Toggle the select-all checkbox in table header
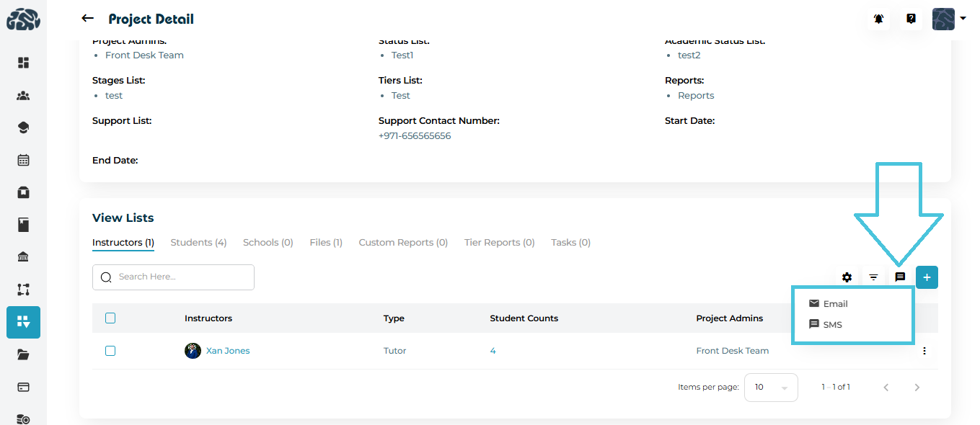The width and height of the screenshot is (980, 425). click(x=110, y=318)
